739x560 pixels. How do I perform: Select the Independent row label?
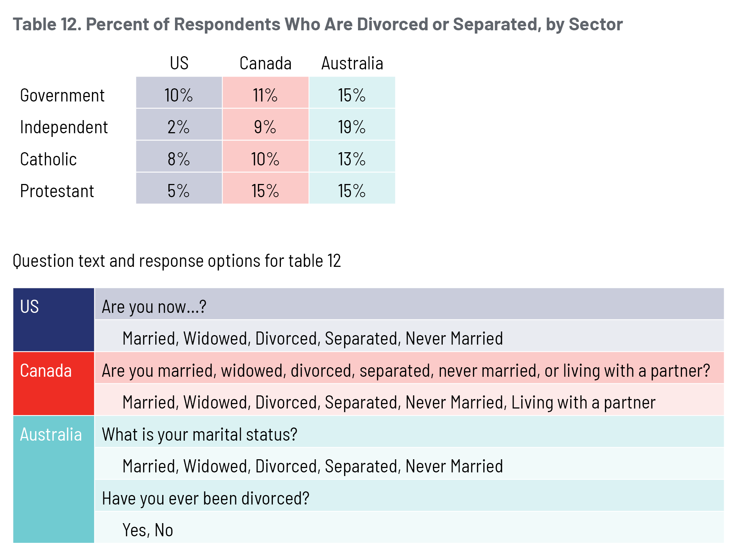click(x=64, y=127)
